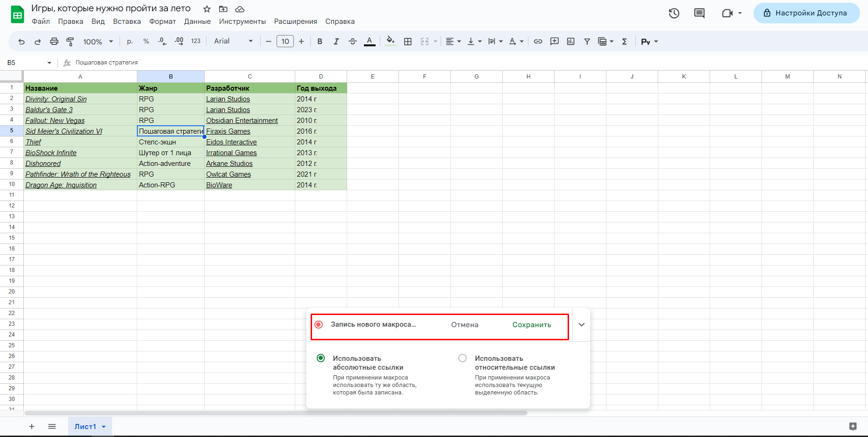
Task: Click the Print icon
Action: pos(54,42)
